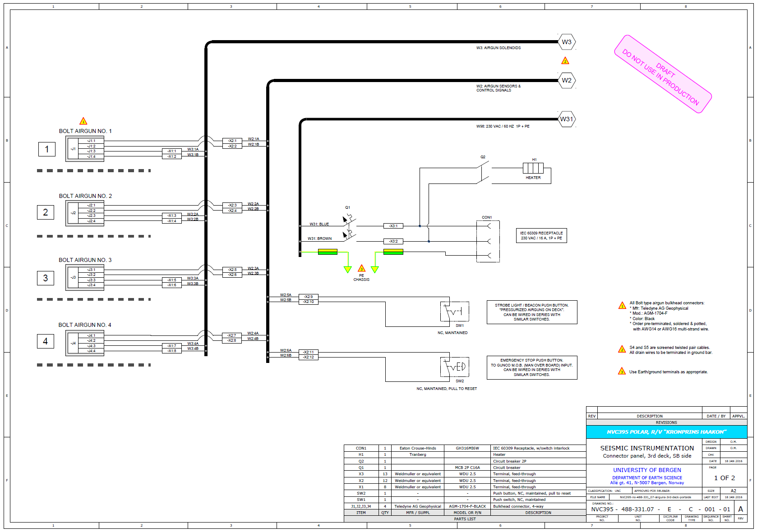
Task: Click the warning triangle beside PE CHASSIS label
Action: (361, 269)
